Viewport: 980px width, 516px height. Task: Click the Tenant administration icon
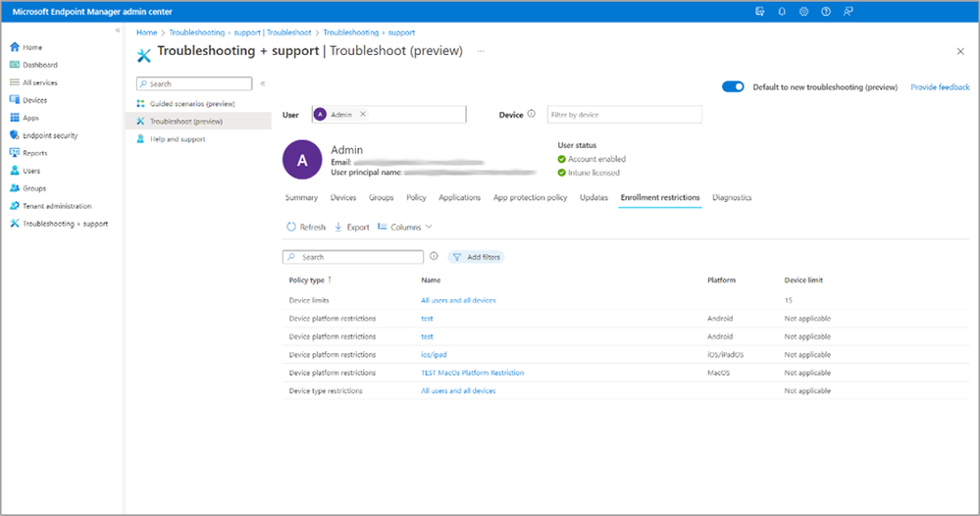[15, 206]
